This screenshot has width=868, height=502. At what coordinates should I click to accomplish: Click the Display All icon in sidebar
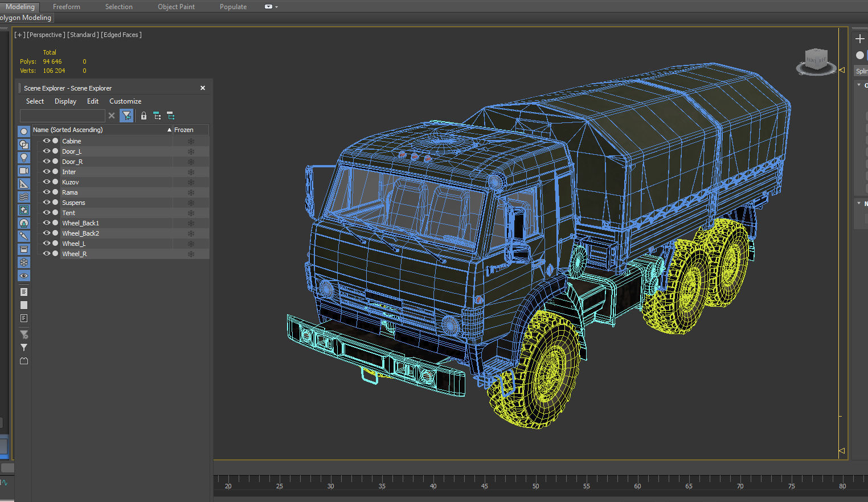click(x=24, y=292)
